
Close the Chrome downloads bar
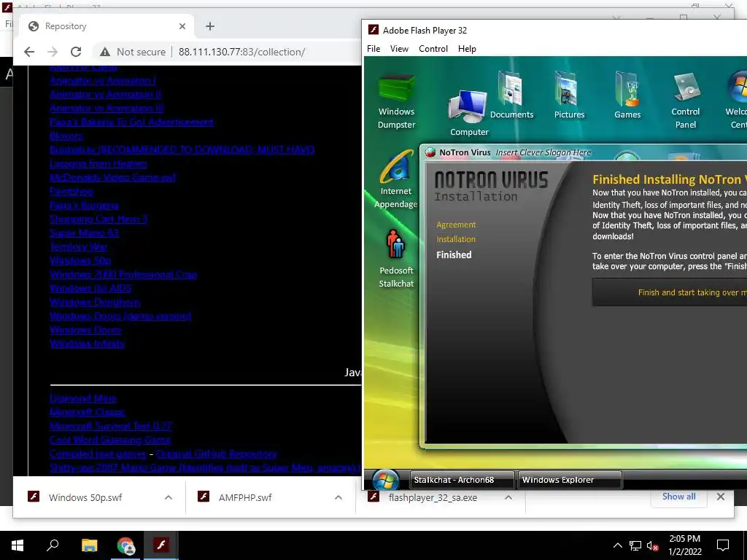pyautogui.click(x=720, y=497)
